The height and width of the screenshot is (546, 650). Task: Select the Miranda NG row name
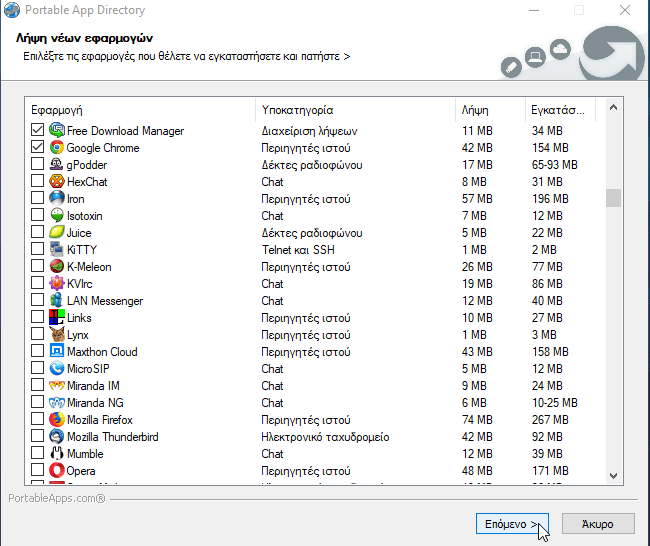[x=95, y=403]
